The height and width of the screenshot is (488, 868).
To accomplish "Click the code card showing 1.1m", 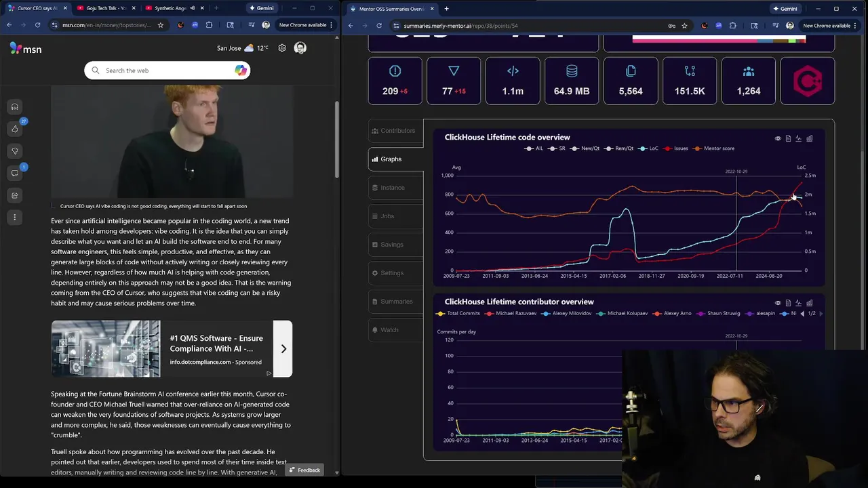I will (513, 81).
